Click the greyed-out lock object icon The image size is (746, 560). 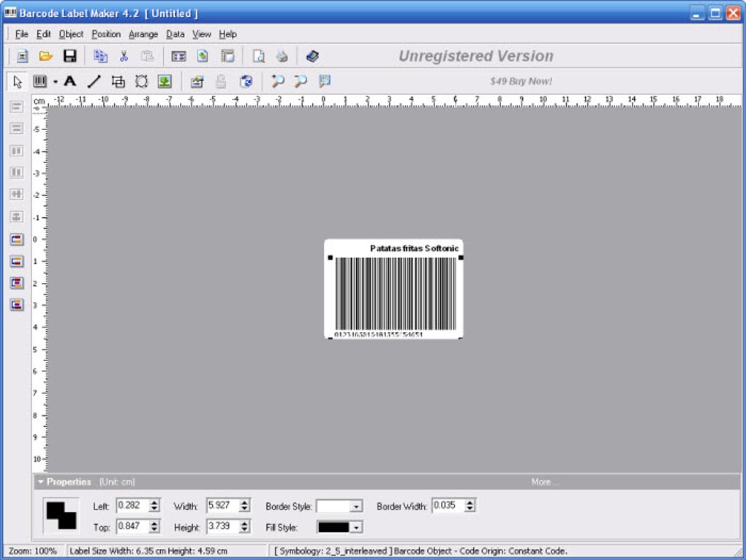[221, 82]
